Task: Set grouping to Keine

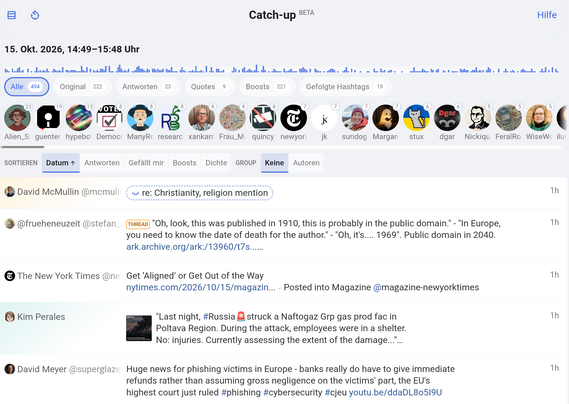Action: [274, 163]
